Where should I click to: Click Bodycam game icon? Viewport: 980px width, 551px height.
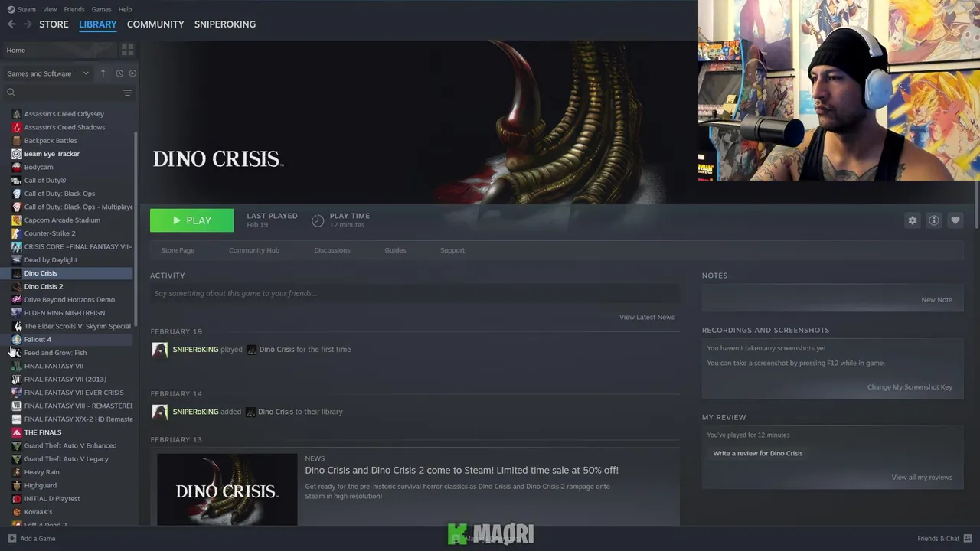[17, 167]
